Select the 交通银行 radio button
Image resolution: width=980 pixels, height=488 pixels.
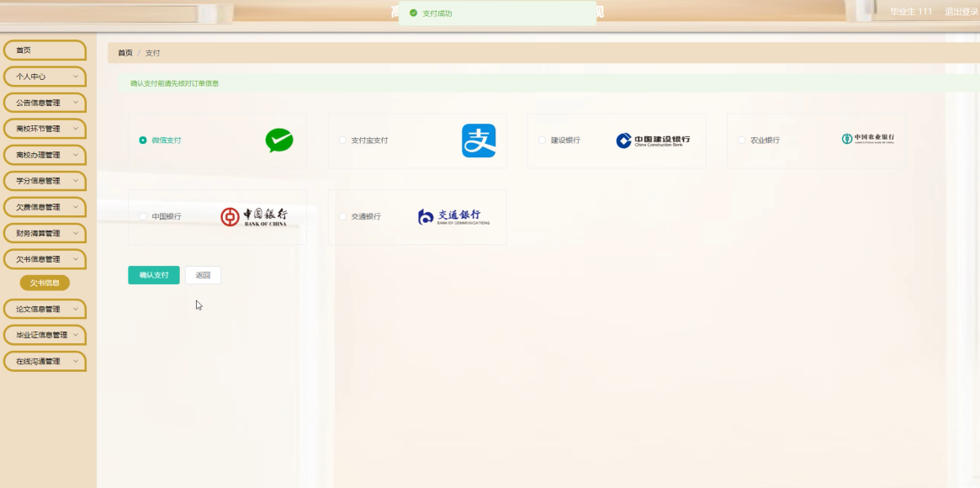click(x=342, y=217)
